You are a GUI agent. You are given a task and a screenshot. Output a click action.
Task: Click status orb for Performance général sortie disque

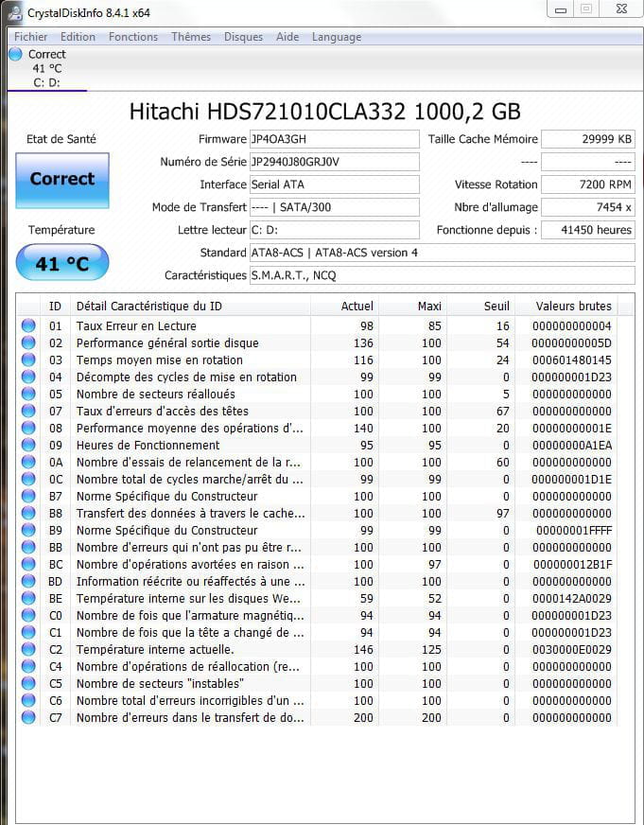28,343
